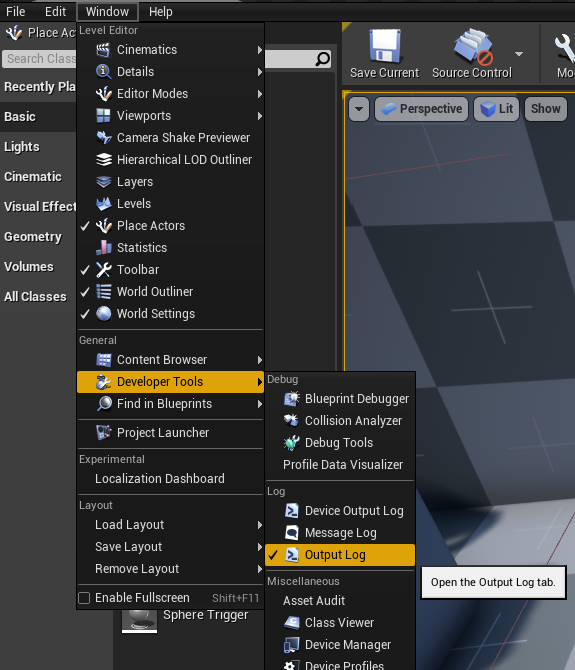Select the Lights category

coord(38,147)
